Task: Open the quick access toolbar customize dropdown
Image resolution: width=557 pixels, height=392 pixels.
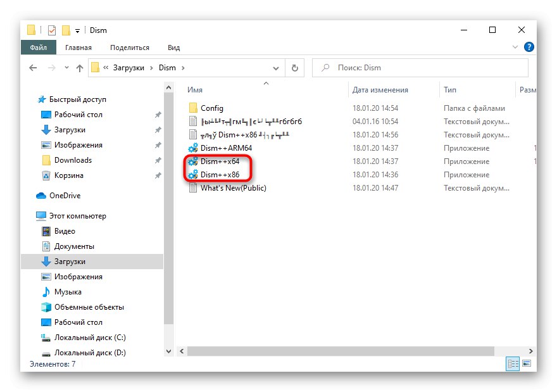Action: 77,31
